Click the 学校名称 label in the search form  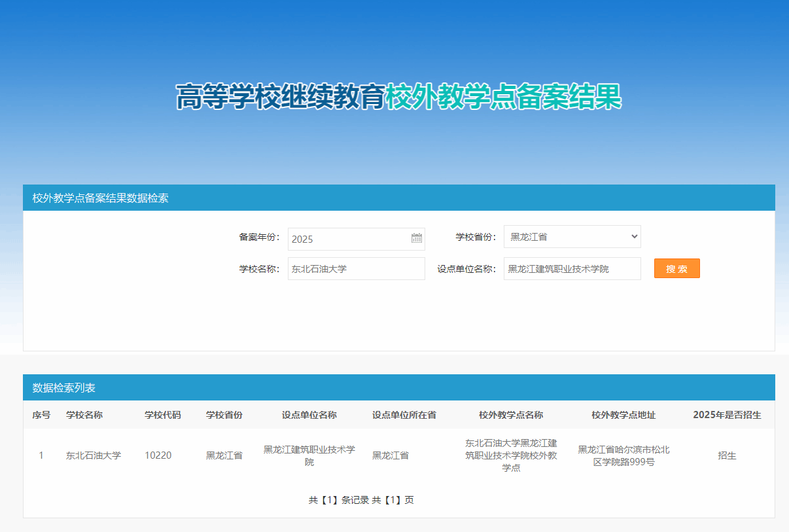click(259, 268)
